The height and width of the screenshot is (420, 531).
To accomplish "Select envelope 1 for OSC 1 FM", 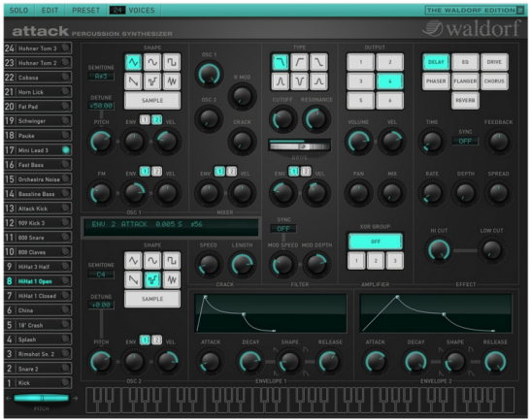I will tap(145, 172).
